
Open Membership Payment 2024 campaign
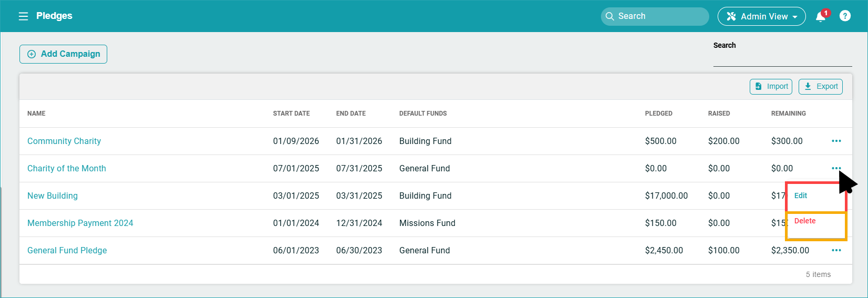tap(80, 223)
